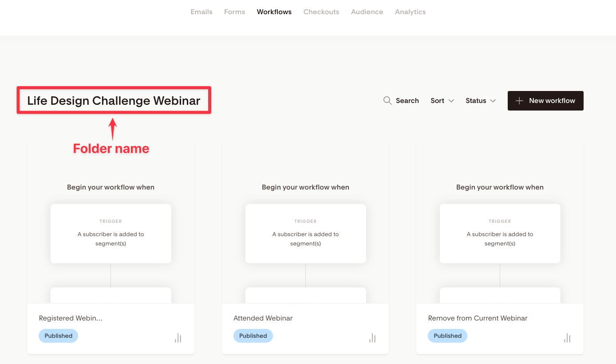Open the Attended Webinar workflow preview
Viewport: 616px width, 364px height.
[x=305, y=222]
